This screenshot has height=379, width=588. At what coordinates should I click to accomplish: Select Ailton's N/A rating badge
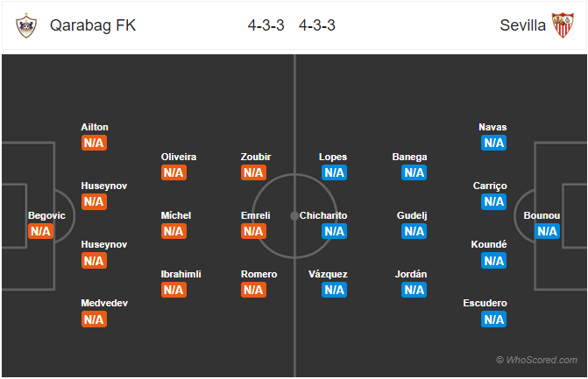[94, 143]
